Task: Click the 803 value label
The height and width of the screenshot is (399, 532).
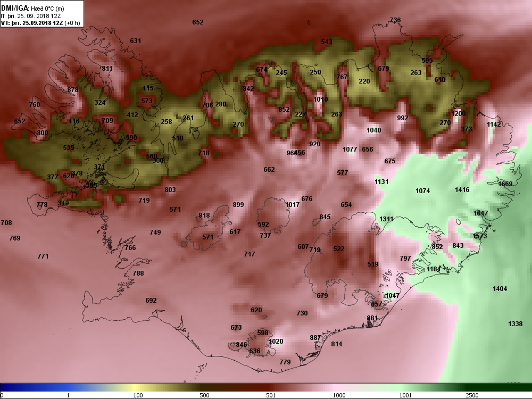Action: click(x=170, y=190)
